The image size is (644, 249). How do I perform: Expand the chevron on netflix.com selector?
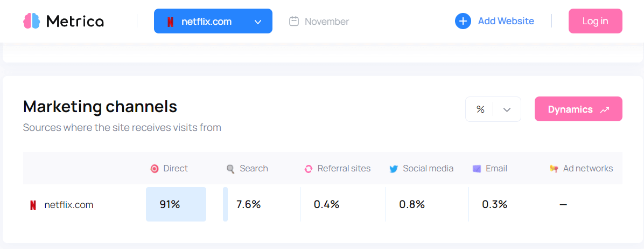(258, 22)
